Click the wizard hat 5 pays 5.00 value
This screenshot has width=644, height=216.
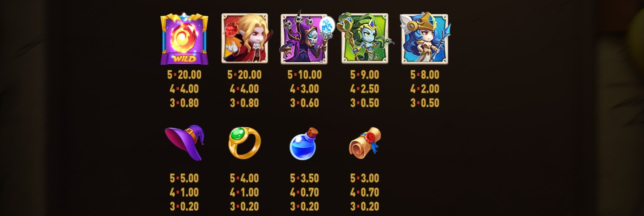[x=184, y=178]
